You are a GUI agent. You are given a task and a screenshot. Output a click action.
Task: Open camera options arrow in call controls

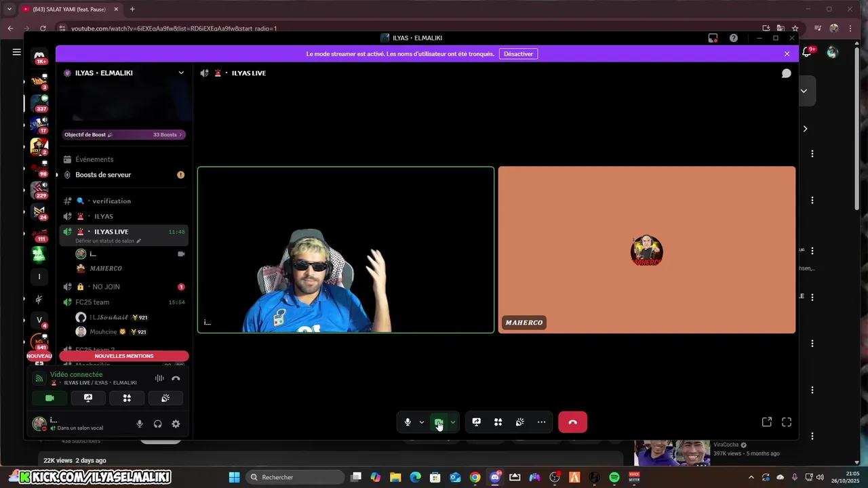452,422
